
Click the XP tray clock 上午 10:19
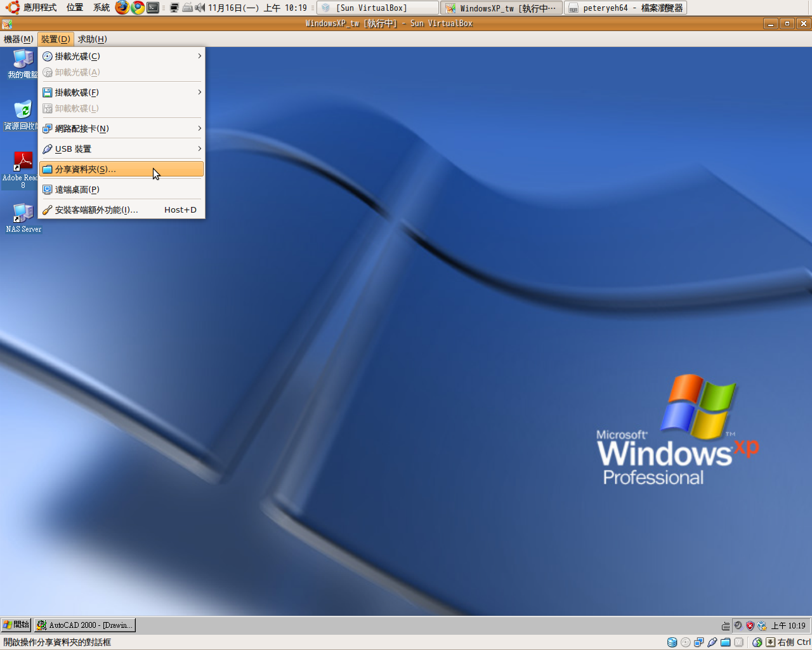pos(788,626)
